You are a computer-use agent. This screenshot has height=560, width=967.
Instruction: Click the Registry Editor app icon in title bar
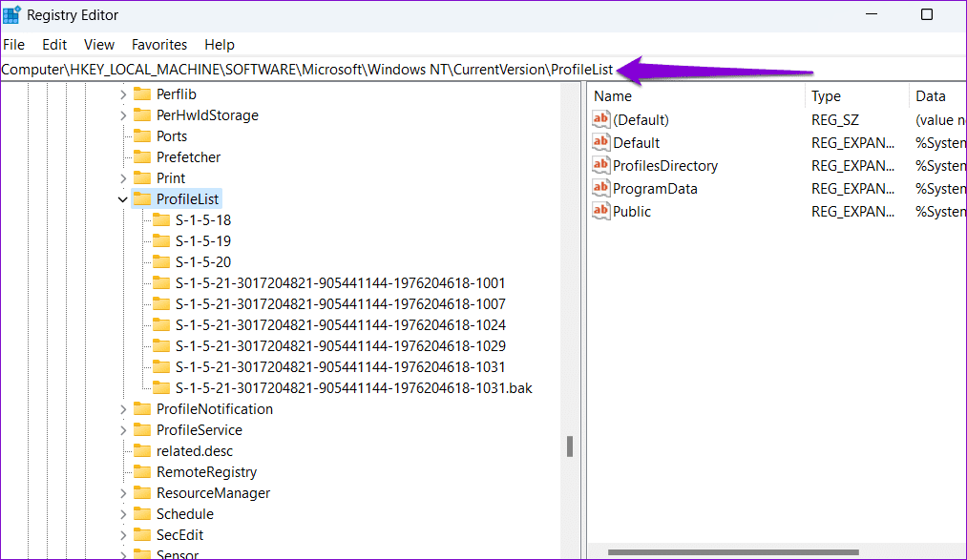click(11, 14)
